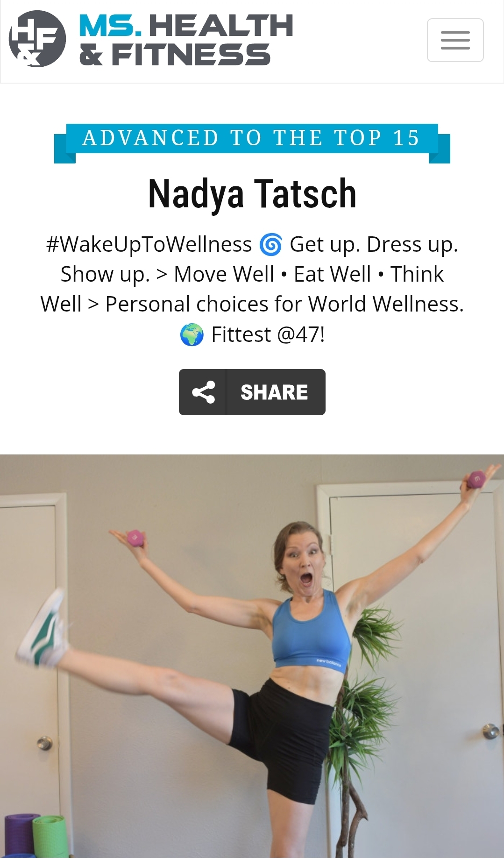Click the globe emoji before Fittest @47
This screenshot has height=858, width=504.
pyautogui.click(x=192, y=335)
